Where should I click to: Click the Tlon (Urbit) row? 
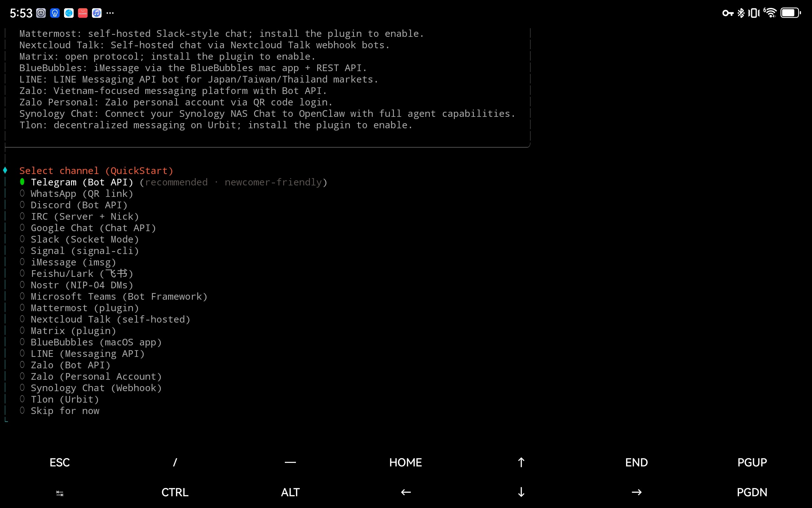[59, 399]
